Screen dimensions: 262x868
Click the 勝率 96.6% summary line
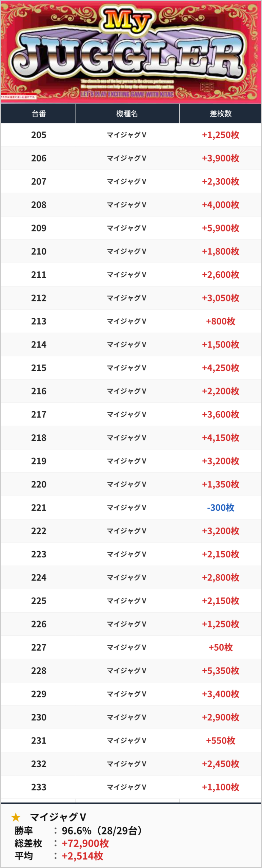pyautogui.click(x=79, y=831)
